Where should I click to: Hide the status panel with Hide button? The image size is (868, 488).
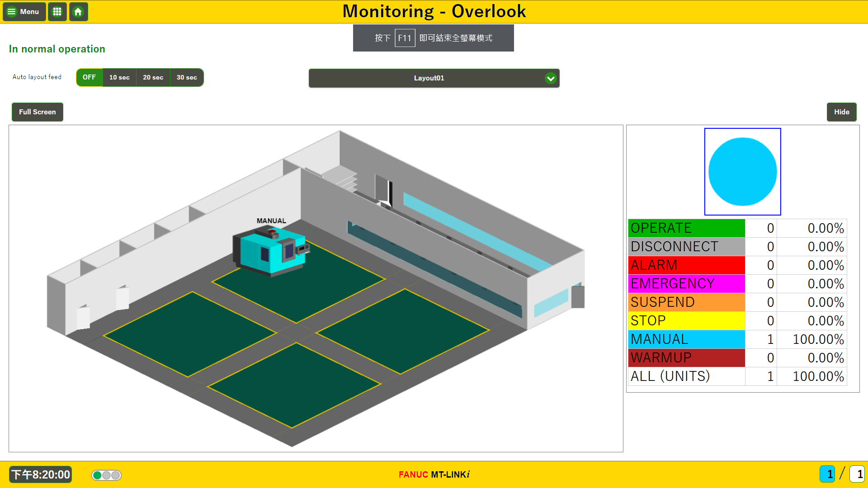[841, 112]
